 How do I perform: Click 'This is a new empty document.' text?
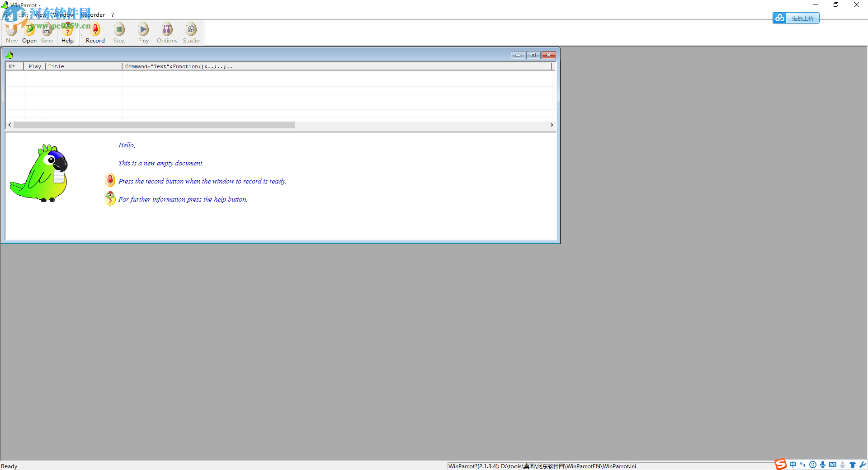(x=161, y=163)
